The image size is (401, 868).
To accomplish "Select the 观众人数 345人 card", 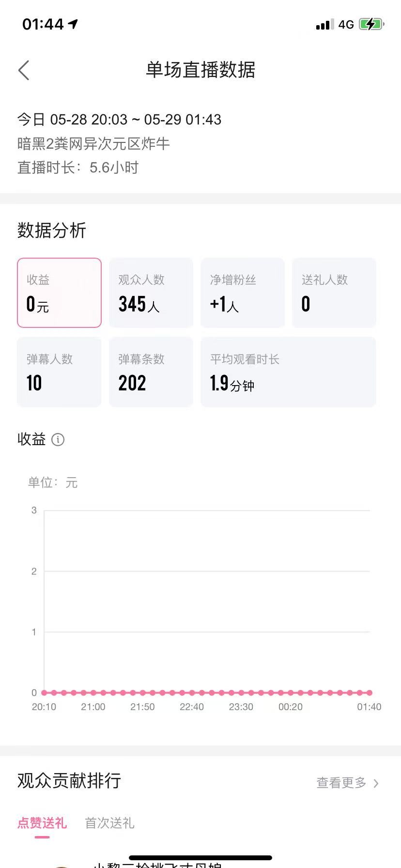I will 151,293.
